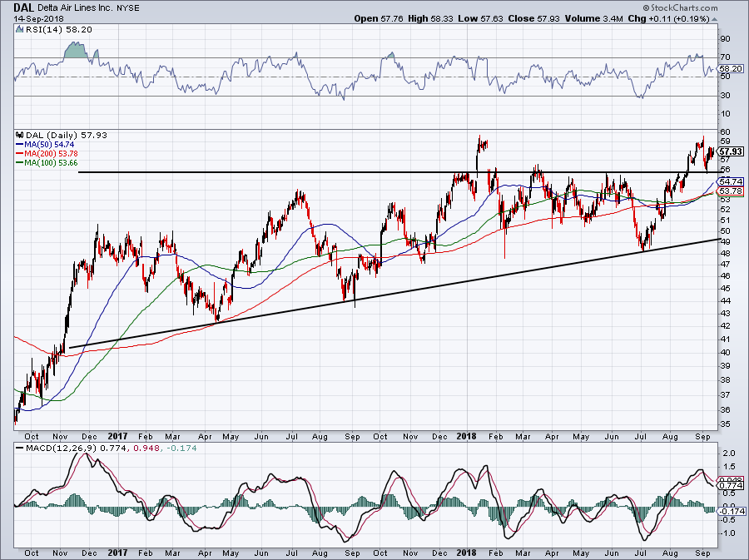
Task: Click the 2017 label on the MACD panel date axis
Action: [x=117, y=553]
